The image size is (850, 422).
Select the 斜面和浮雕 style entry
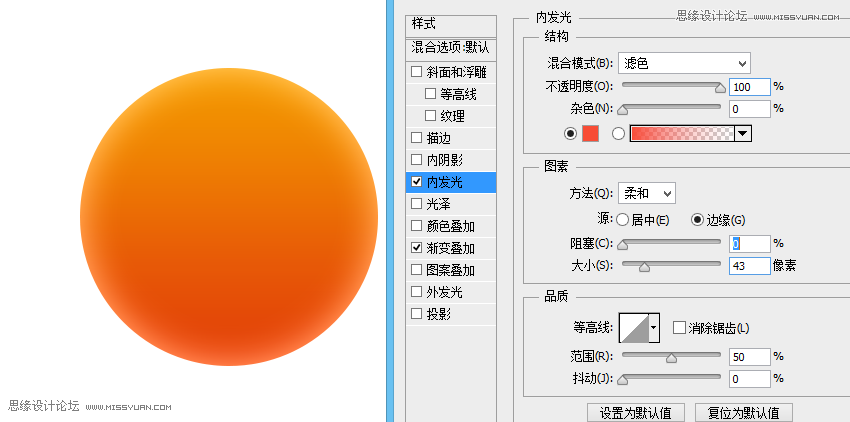(456, 72)
